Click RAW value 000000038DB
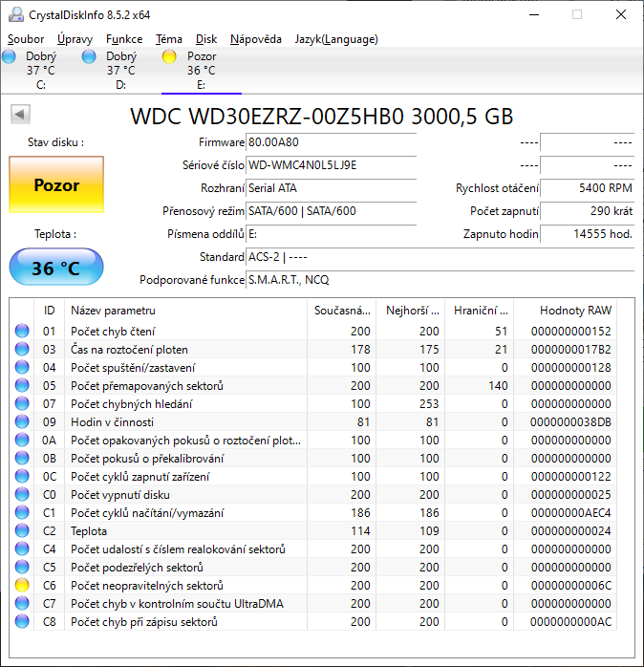 570,422
